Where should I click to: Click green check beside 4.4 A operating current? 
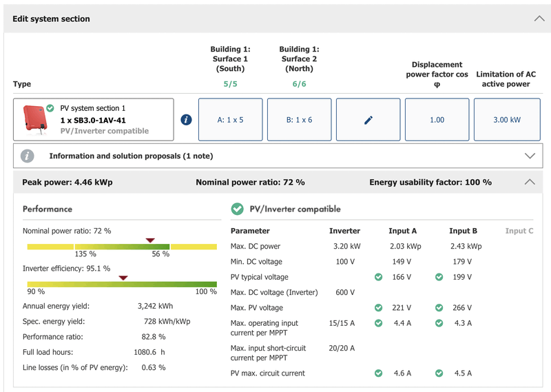(x=378, y=323)
